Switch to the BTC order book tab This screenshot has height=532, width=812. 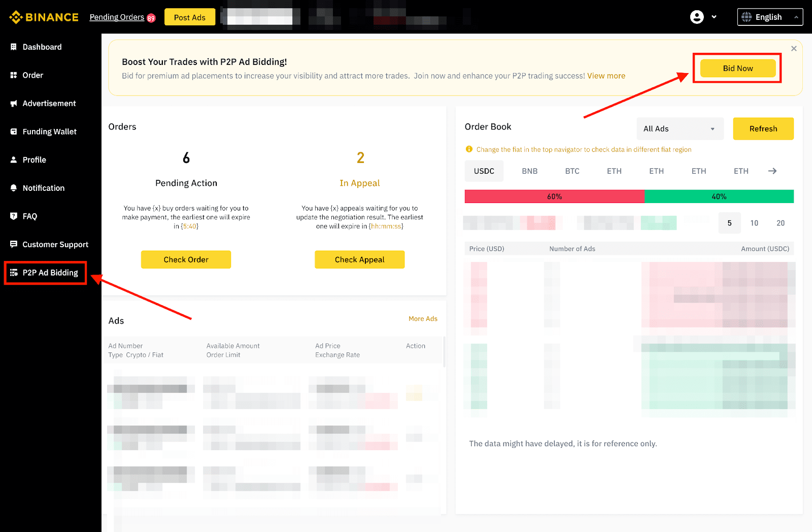572,171
